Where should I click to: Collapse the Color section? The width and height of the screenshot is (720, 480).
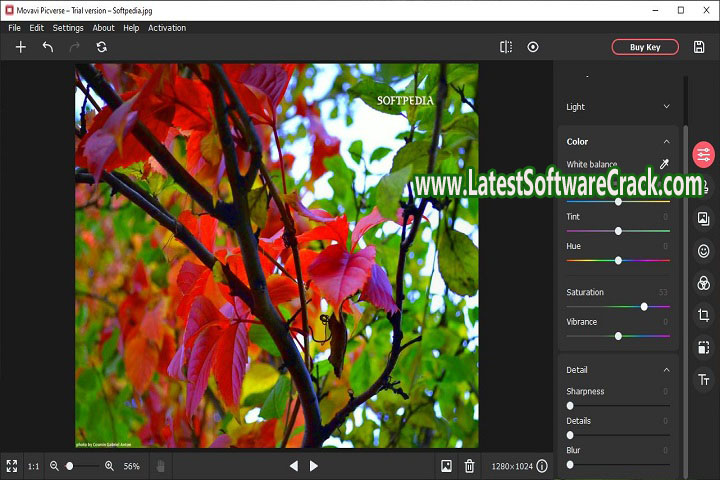666,142
